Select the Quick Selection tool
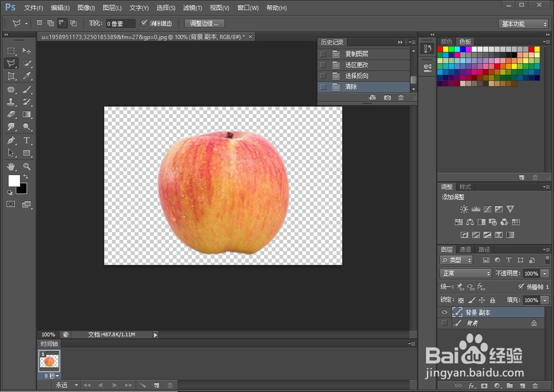Image resolution: width=554 pixels, height=392 pixels. point(27,63)
